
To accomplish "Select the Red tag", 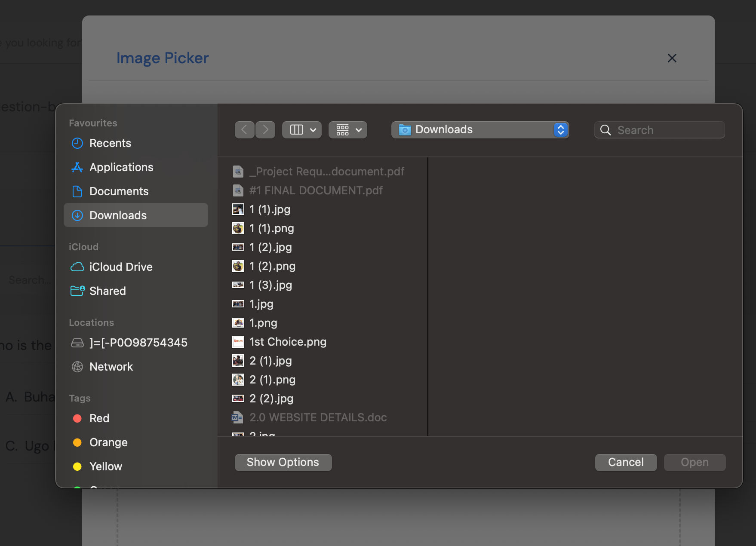I will click(x=99, y=418).
